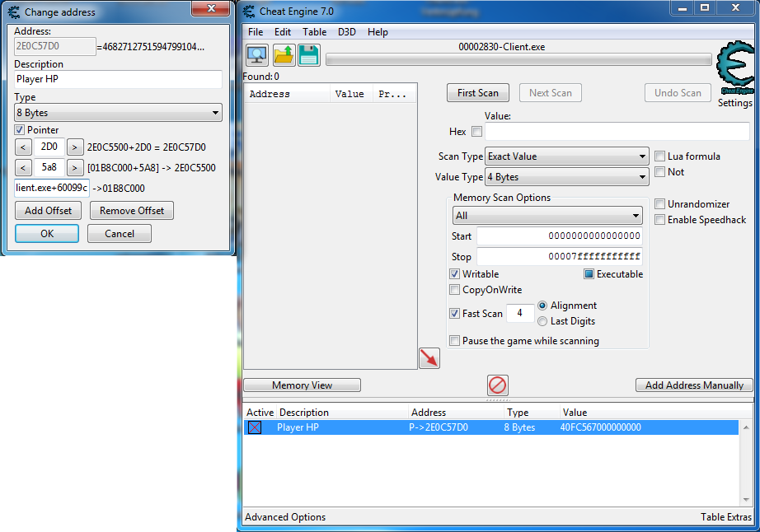Toggle the Active freeze box for Player HP
This screenshot has height=532, width=760.
(255, 427)
